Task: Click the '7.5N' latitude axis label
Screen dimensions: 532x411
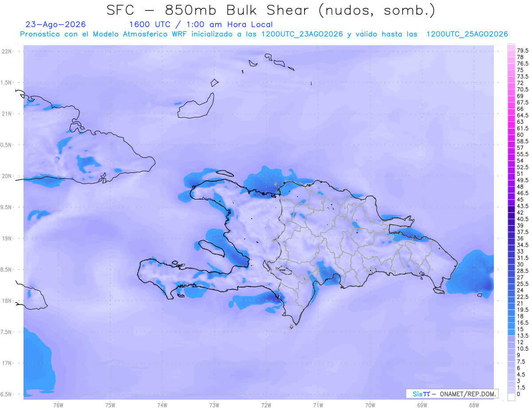Action: point(7,332)
